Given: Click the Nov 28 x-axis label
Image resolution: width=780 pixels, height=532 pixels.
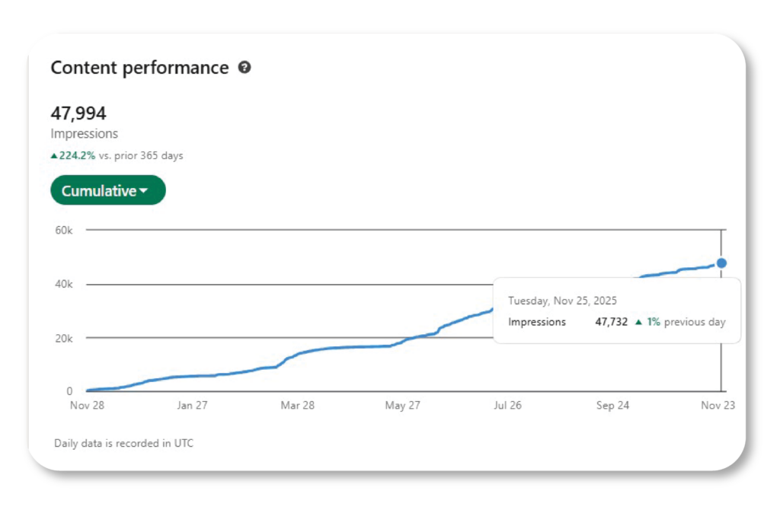Looking at the screenshot, I should click(87, 406).
